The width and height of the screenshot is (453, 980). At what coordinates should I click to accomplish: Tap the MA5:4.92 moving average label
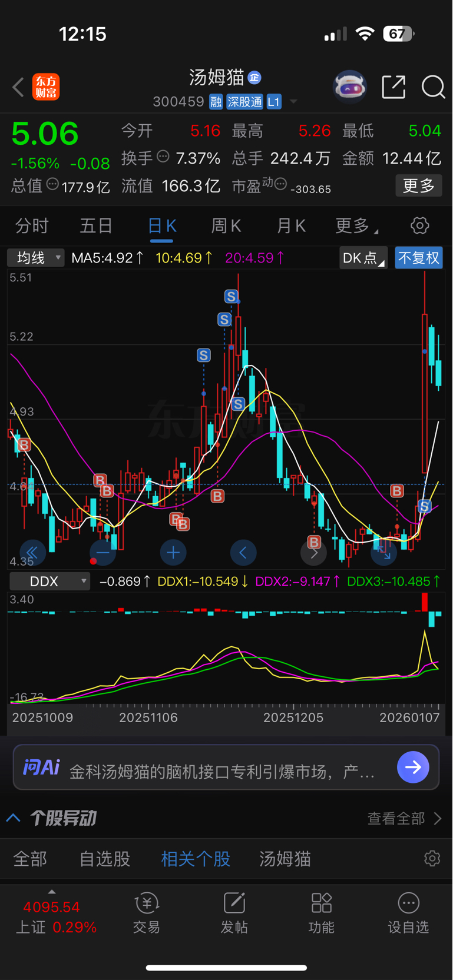[107, 258]
